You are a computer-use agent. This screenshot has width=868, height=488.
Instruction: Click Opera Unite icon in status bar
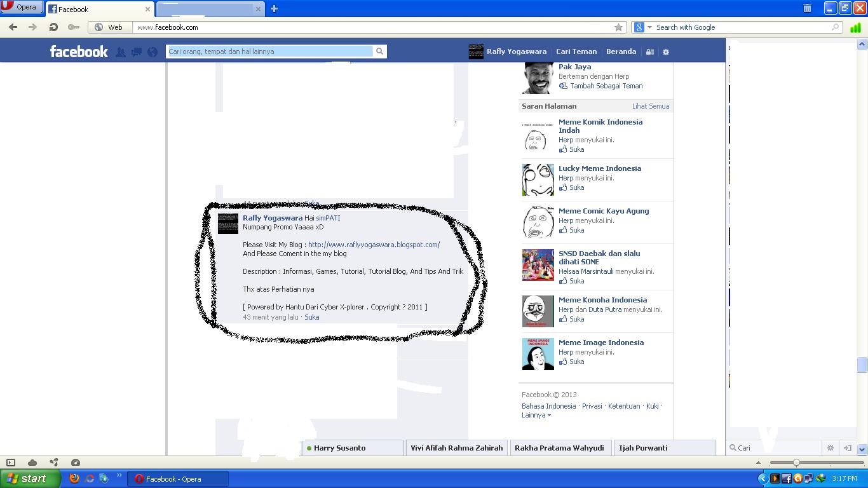click(54, 463)
